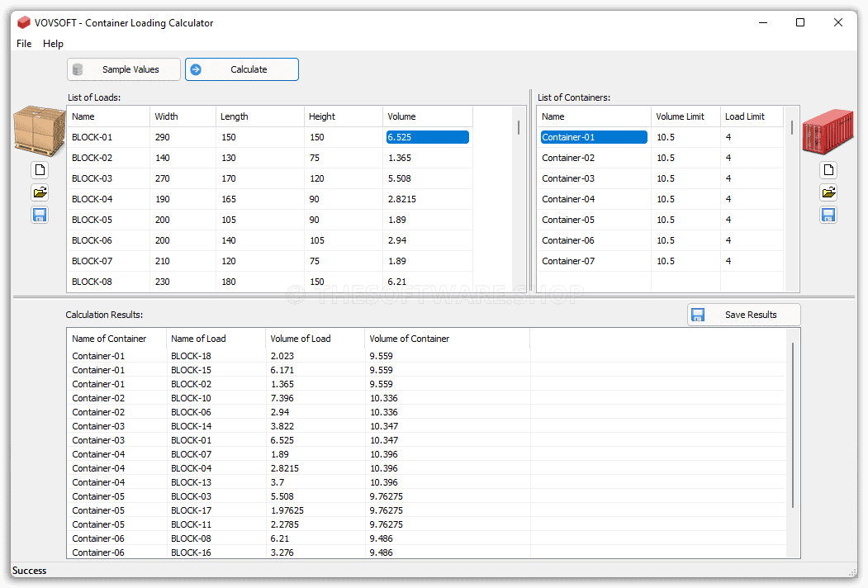
Task: Select Container-03 in containers list
Action: coord(568,178)
